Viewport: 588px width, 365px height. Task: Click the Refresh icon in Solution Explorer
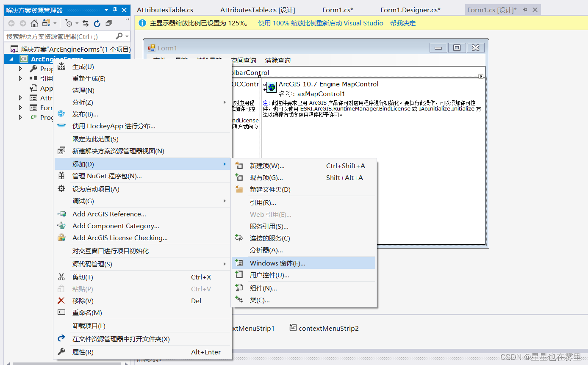(x=97, y=23)
